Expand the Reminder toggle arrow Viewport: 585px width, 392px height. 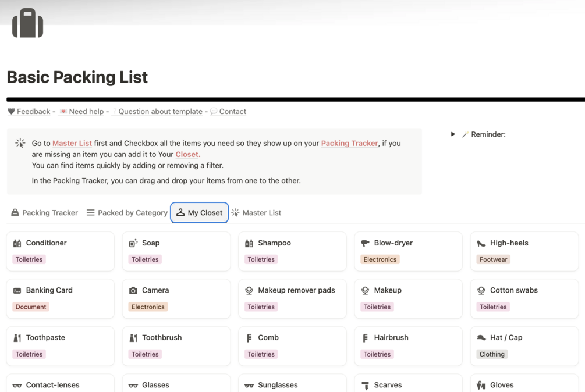point(453,134)
